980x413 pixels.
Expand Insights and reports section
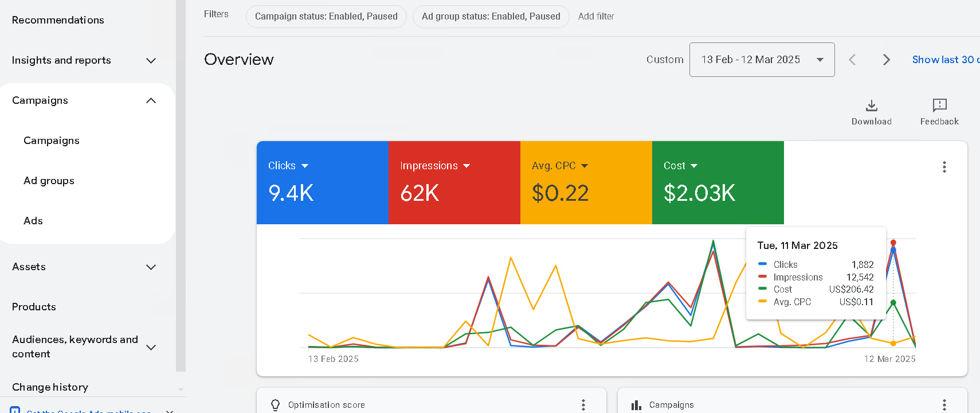point(151,60)
